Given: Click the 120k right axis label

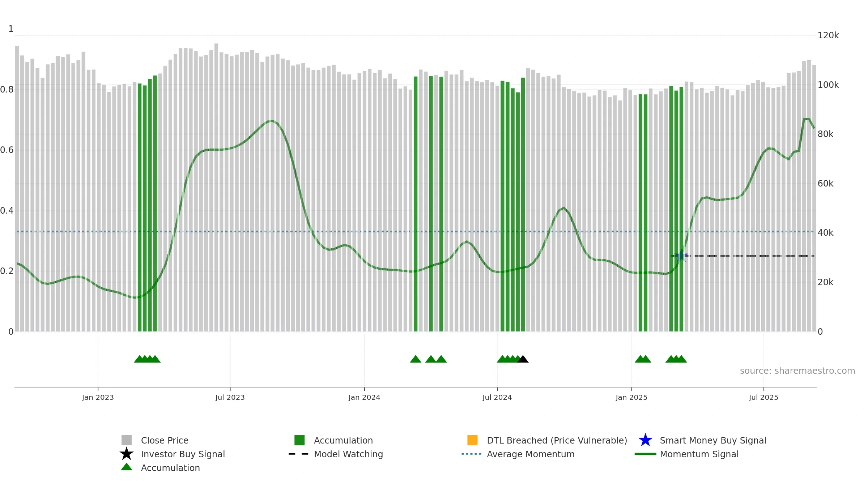Looking at the screenshot, I should 828,35.
